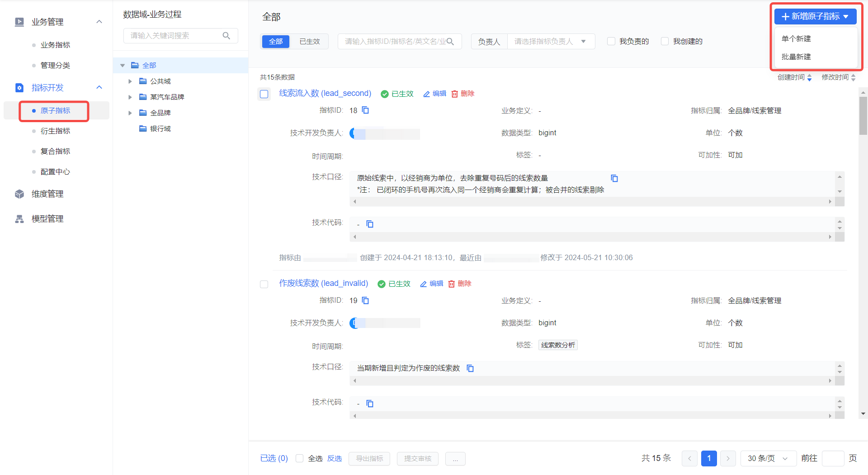Image resolution: width=868 pixels, height=475 pixels.
Task: Open 复合指标 in sidebar
Action: (55, 152)
